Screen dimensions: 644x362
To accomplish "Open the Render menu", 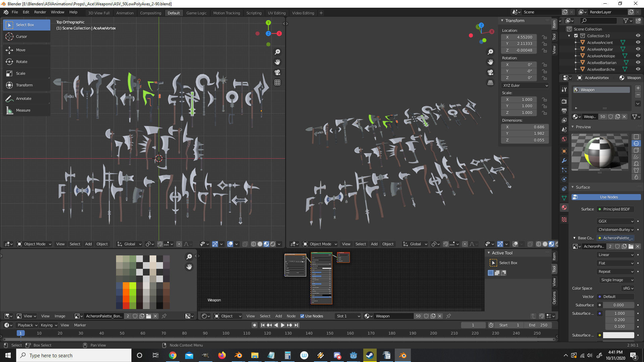I will (x=40, y=12).
